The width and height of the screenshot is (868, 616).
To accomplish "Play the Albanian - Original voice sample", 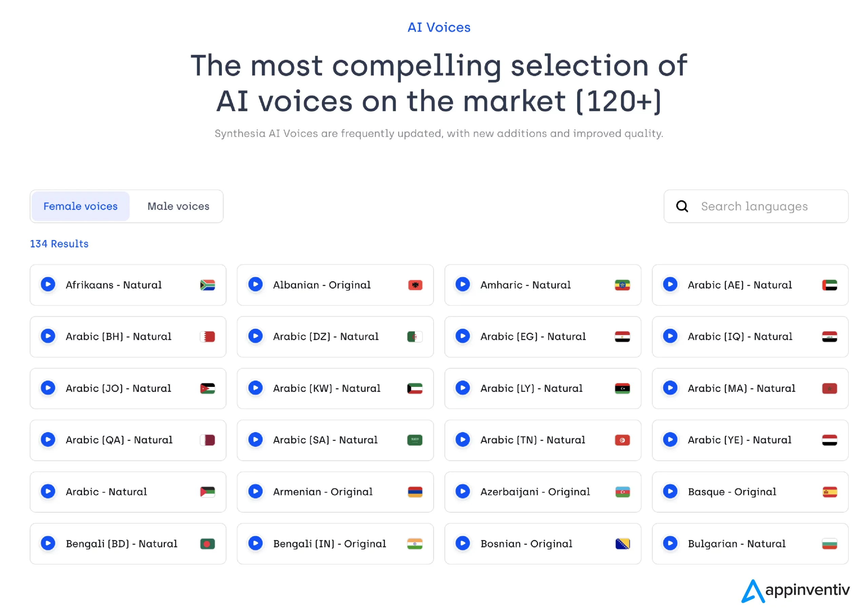I will pyautogui.click(x=255, y=284).
